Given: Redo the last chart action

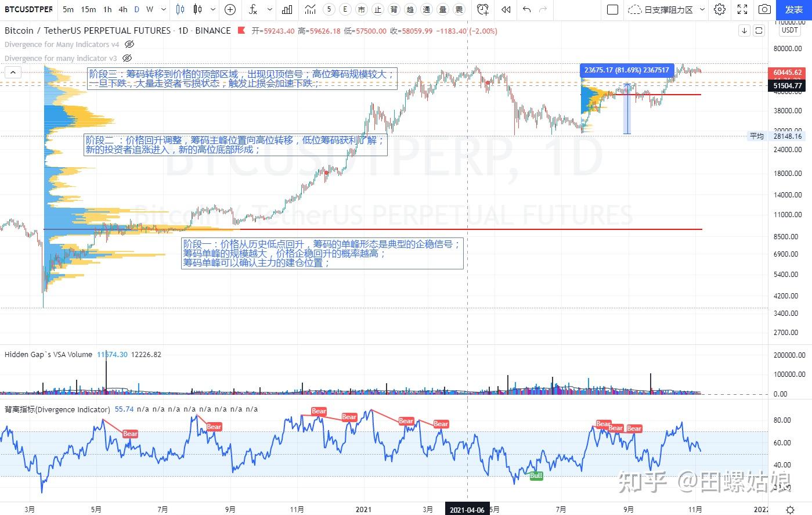Looking at the screenshot, I should (x=543, y=9).
